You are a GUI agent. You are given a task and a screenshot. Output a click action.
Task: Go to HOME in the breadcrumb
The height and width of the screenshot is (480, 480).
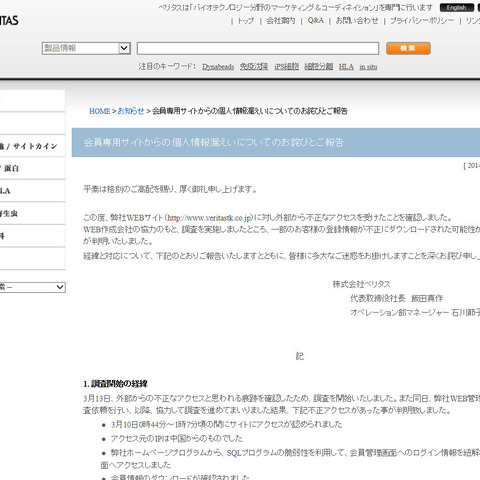pyautogui.click(x=100, y=111)
